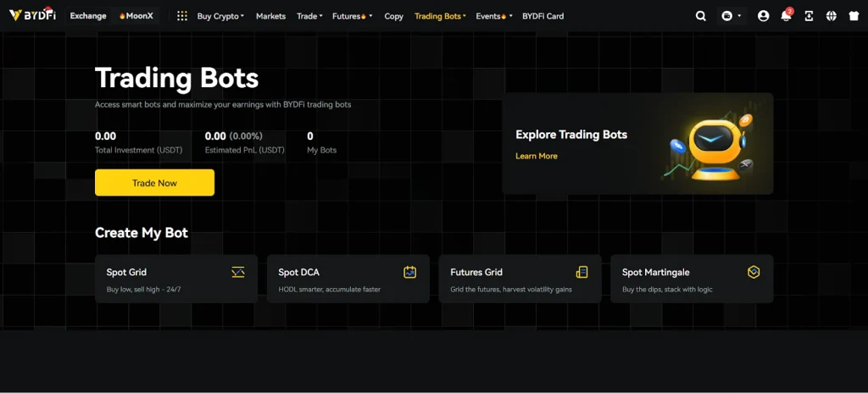Choose the Spot Martingale bot card
The image size is (868, 393).
(x=692, y=280)
